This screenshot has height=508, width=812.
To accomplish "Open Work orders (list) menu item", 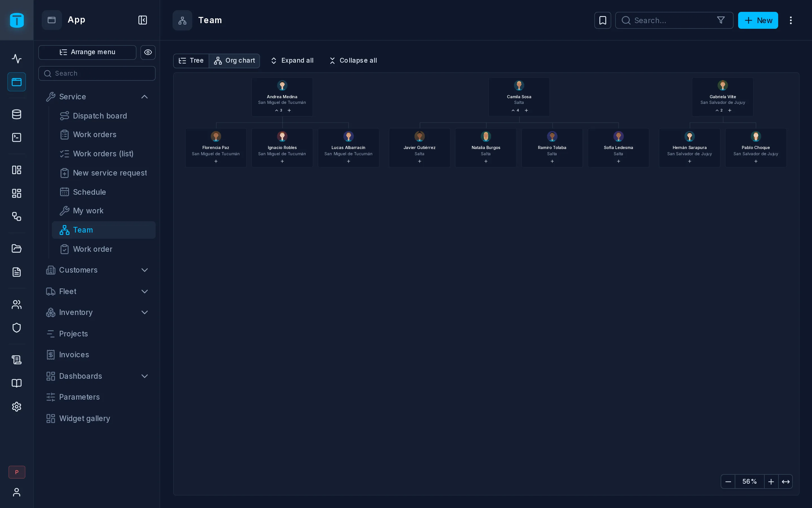I will click(x=104, y=154).
